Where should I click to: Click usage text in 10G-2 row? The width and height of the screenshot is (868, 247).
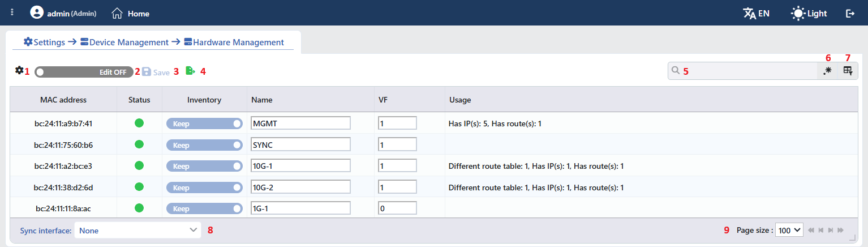pyautogui.click(x=536, y=188)
